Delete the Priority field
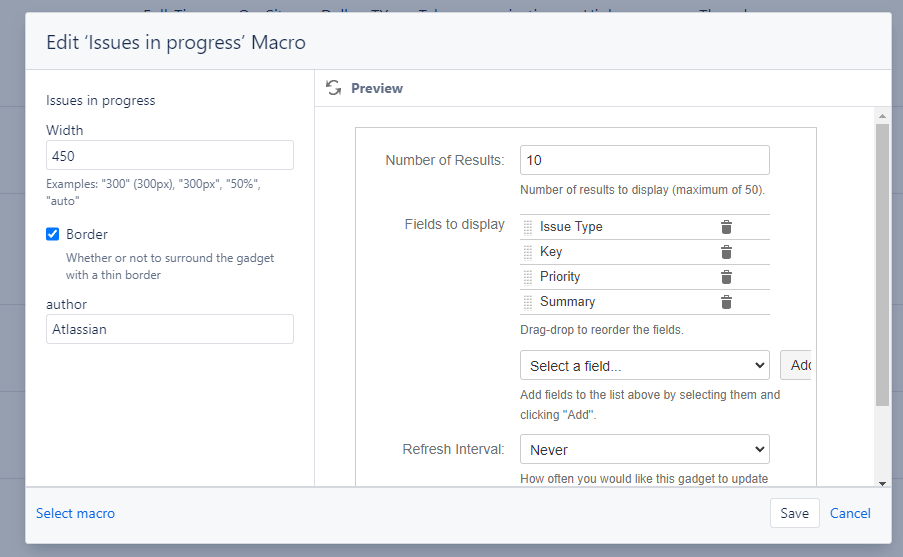This screenshot has height=557, width=903. pos(726,277)
